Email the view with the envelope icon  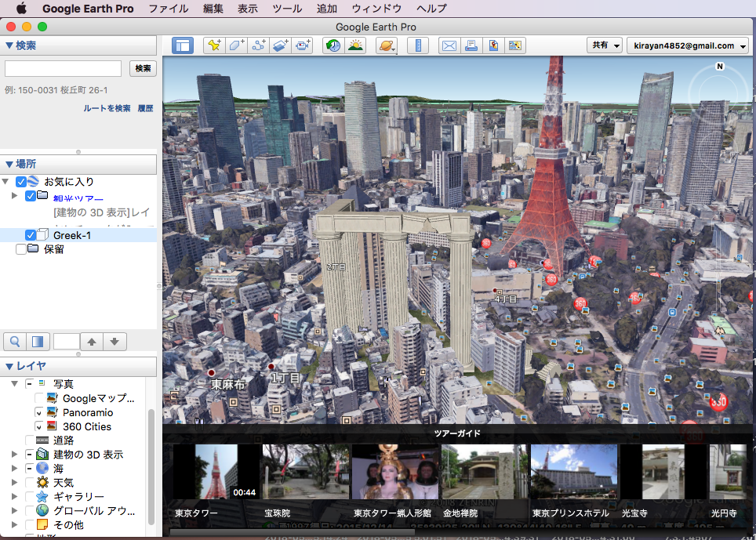tap(449, 45)
